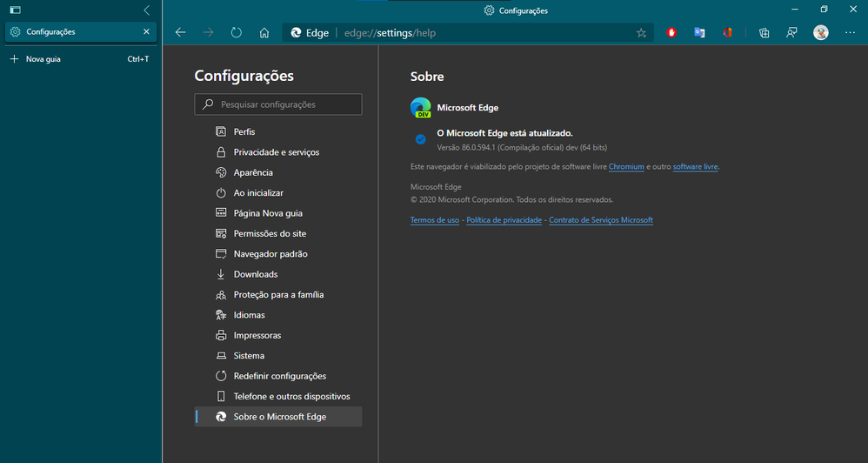Open the red Opera-style extension icon
This screenshot has height=463, width=868.
pos(671,33)
